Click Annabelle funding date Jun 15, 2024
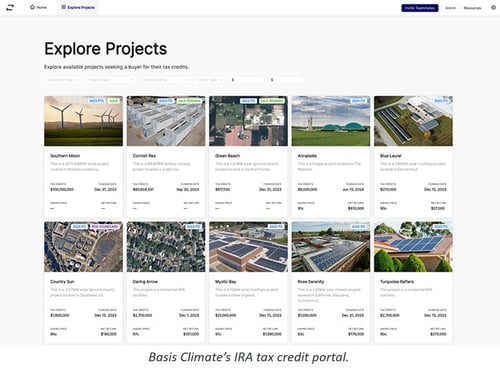 (353, 189)
